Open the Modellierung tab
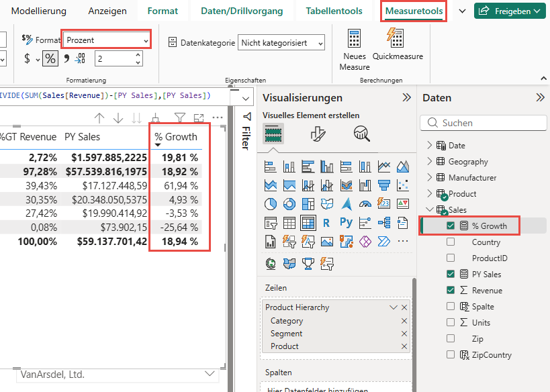The image size is (550, 392). tap(38, 11)
